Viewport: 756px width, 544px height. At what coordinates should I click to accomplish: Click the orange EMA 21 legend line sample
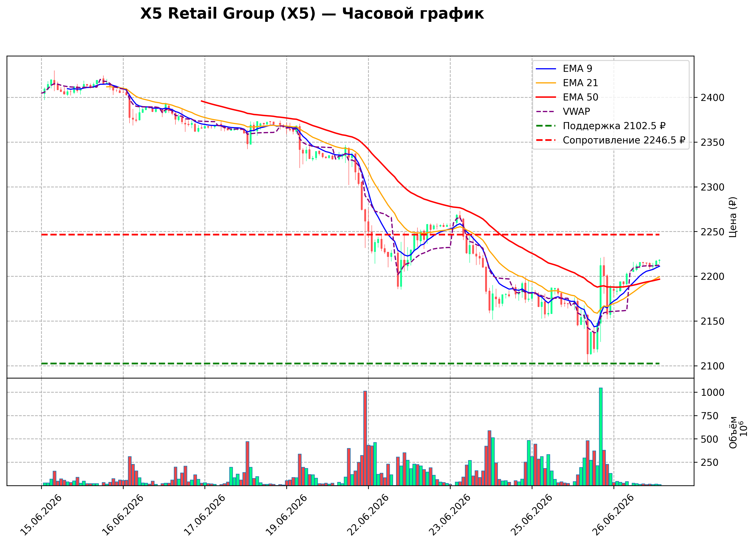(x=546, y=83)
